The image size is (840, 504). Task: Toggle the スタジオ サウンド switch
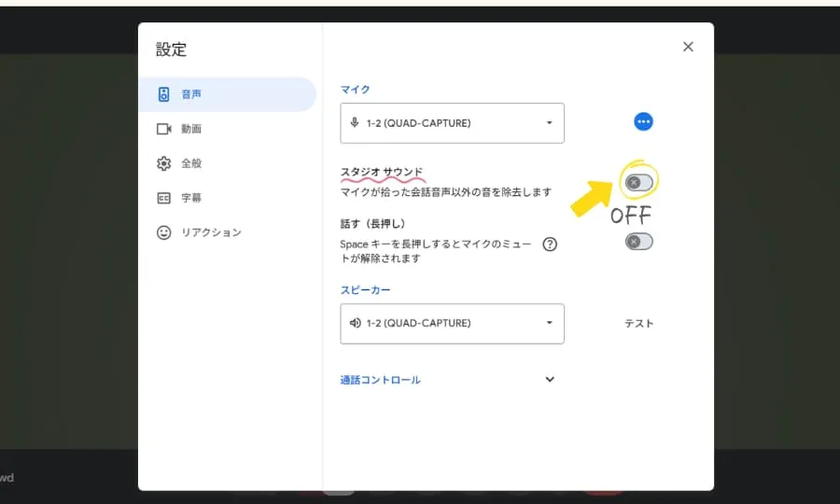pyautogui.click(x=639, y=182)
